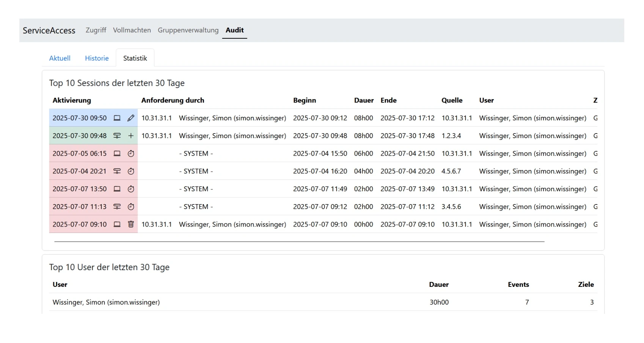
Task: Select source IP 1.2.3.4 cell
Action: (451, 136)
